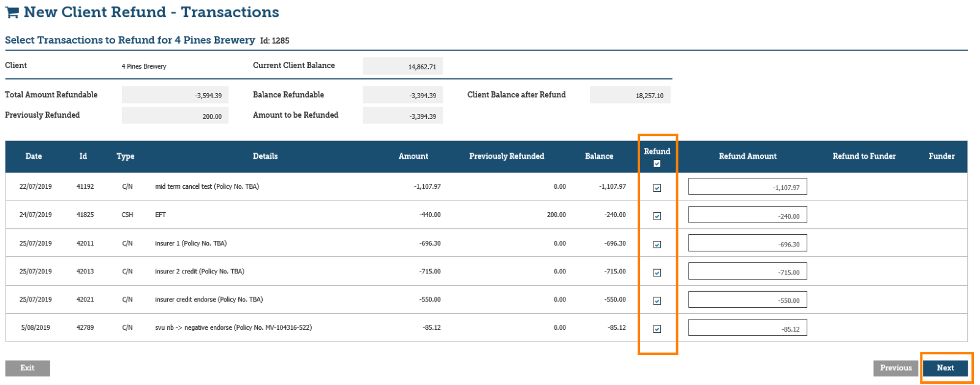This screenshot has width=980, height=385.
Task: Click refund amount field showing -85.12
Action: 747,328
